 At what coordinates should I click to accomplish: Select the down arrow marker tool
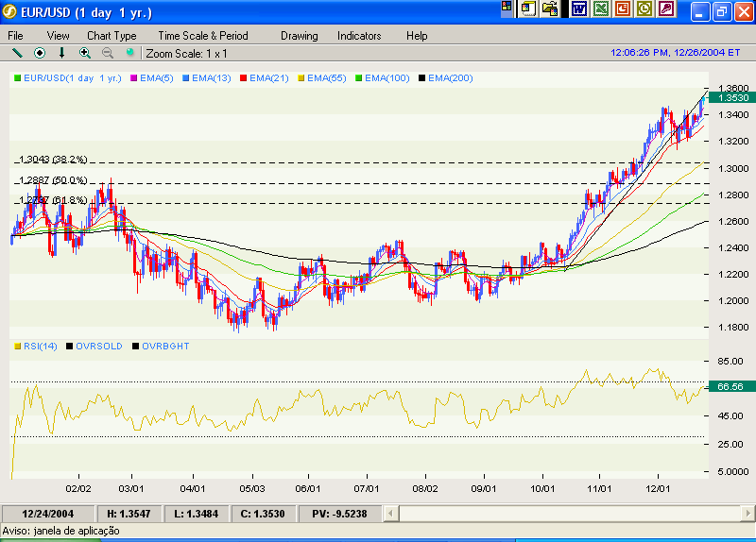62,53
